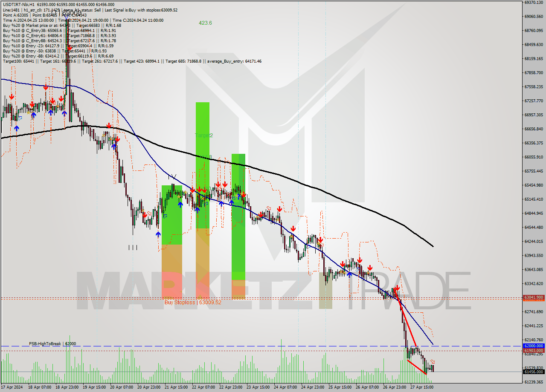The image size is (546, 392).
Task: Click the 68760.095 price axis label
Action: (533, 30)
